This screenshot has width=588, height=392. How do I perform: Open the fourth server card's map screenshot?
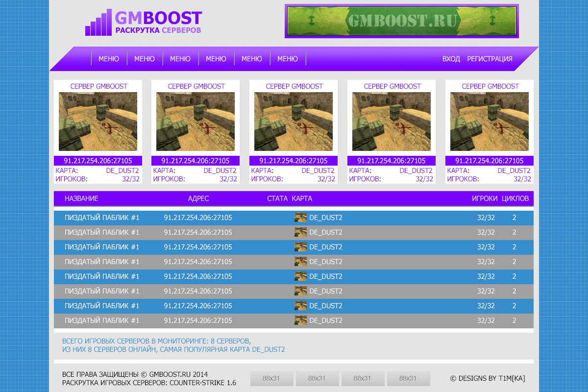point(392,122)
